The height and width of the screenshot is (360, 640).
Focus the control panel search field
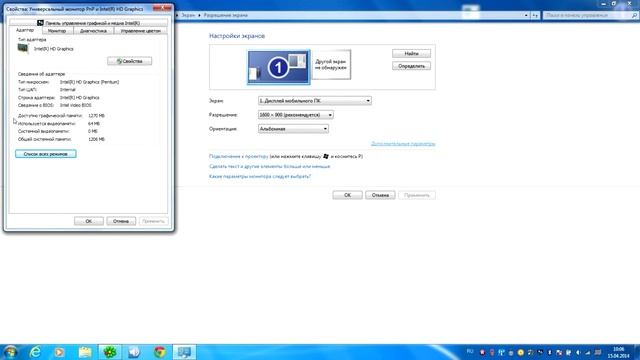(590, 15)
